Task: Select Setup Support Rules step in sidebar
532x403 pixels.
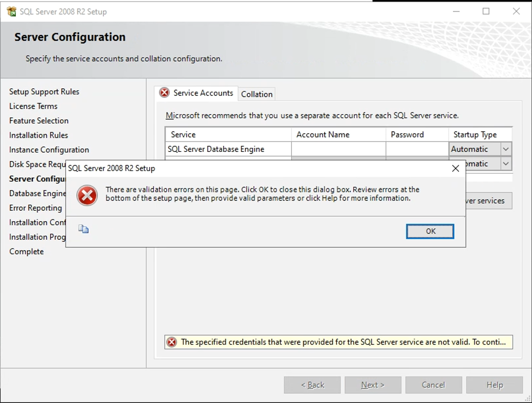Action: [x=44, y=92]
